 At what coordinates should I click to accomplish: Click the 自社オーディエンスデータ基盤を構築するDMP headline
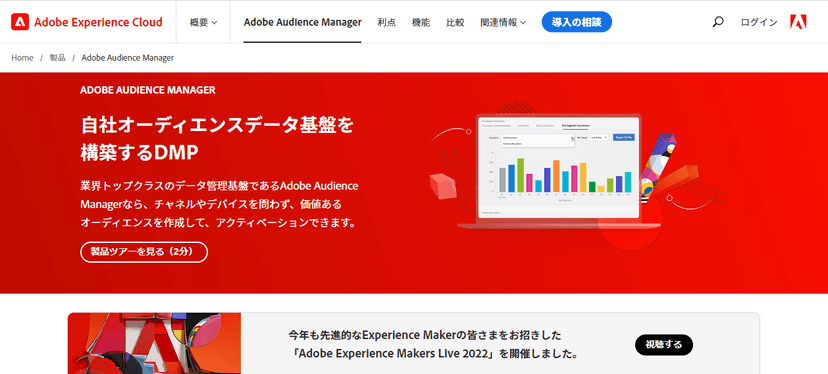tap(217, 139)
